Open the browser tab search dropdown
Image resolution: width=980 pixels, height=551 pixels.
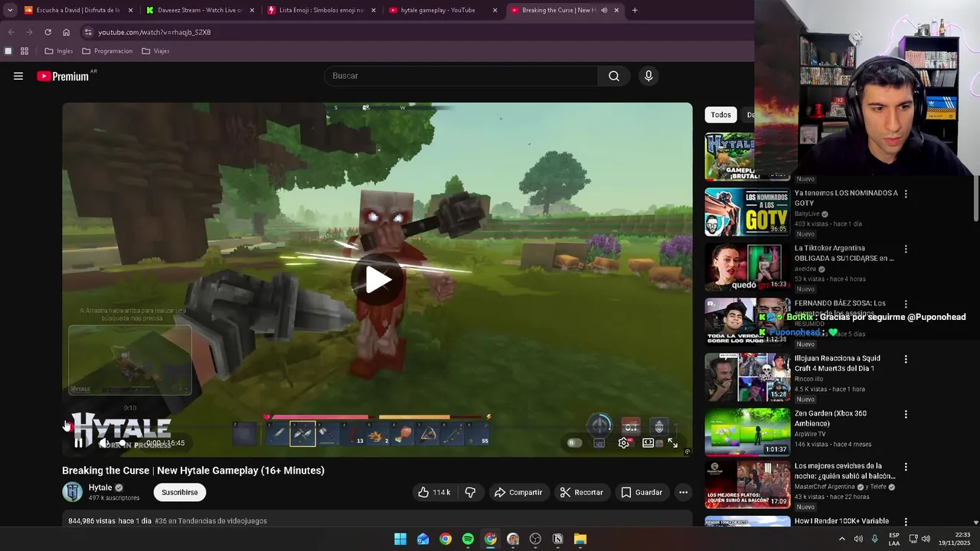(x=10, y=10)
